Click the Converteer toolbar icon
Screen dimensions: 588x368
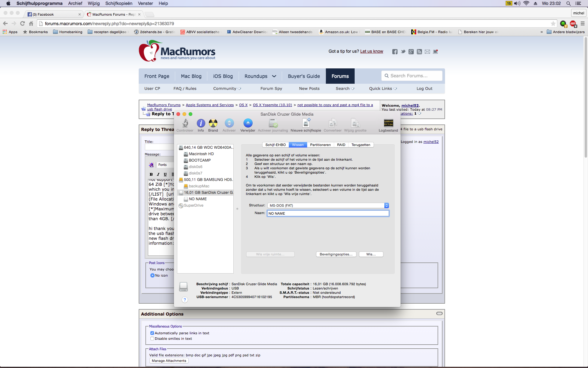(x=333, y=123)
